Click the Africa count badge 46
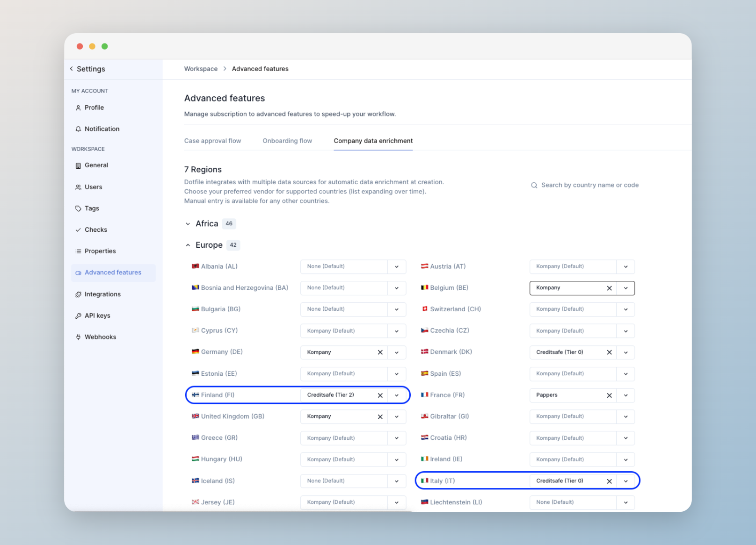 point(229,224)
